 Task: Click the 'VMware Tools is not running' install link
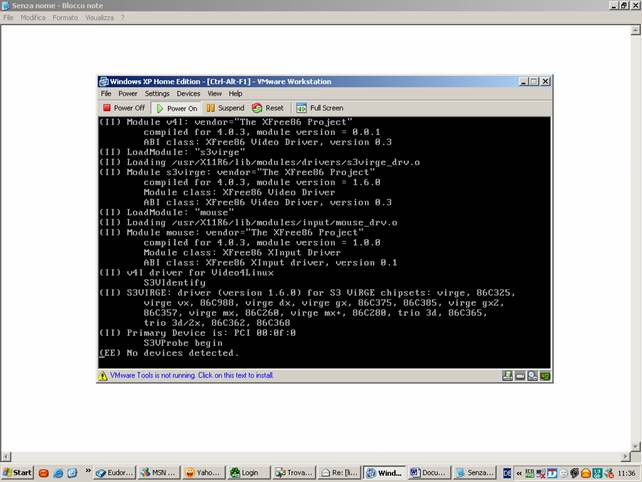tap(192, 375)
